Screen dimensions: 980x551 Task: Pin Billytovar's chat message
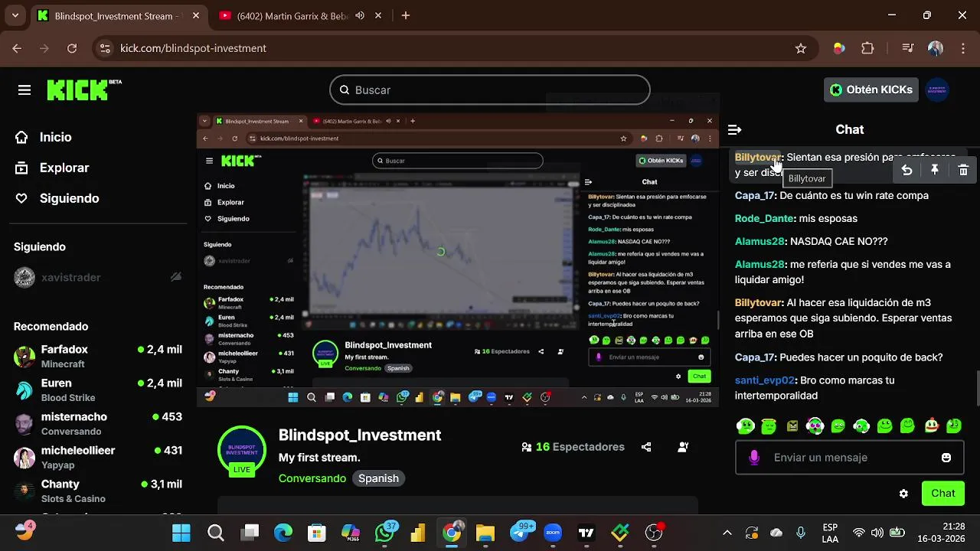pos(935,171)
